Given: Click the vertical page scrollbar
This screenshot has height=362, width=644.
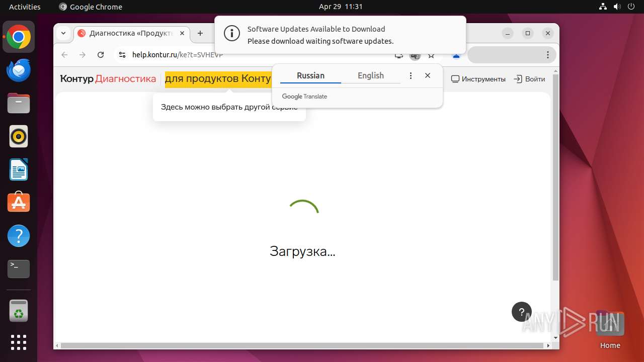Looking at the screenshot, I should point(555,177).
